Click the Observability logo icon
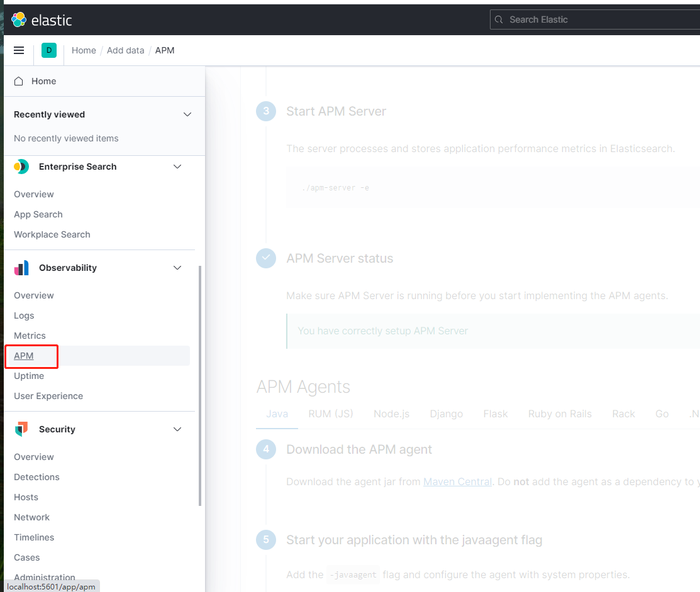 tap(21, 268)
